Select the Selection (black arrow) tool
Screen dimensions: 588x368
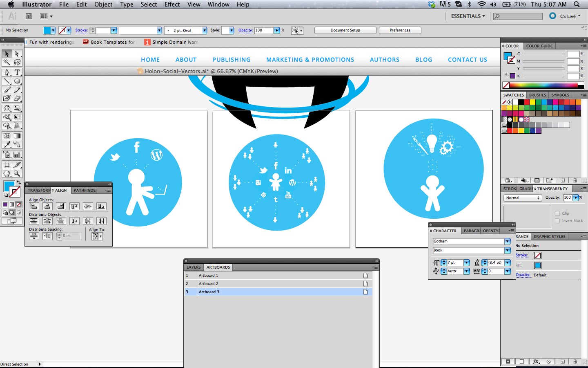tap(7, 54)
